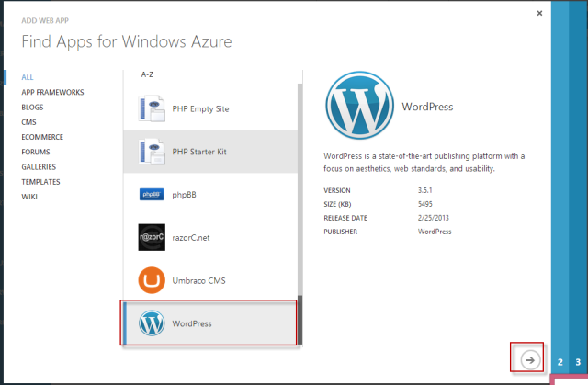The image size is (588, 385).
Task: Select the WordPress label in list
Action: (x=192, y=323)
